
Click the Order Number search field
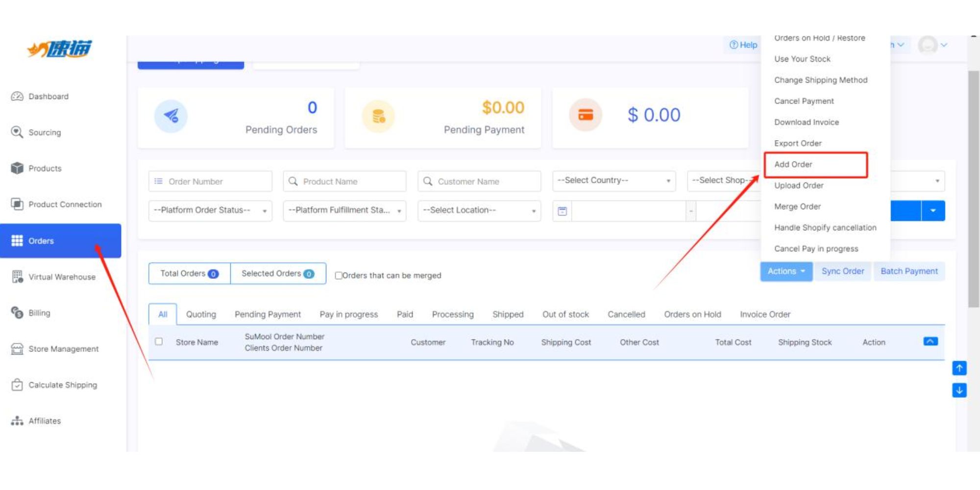pyautogui.click(x=216, y=182)
